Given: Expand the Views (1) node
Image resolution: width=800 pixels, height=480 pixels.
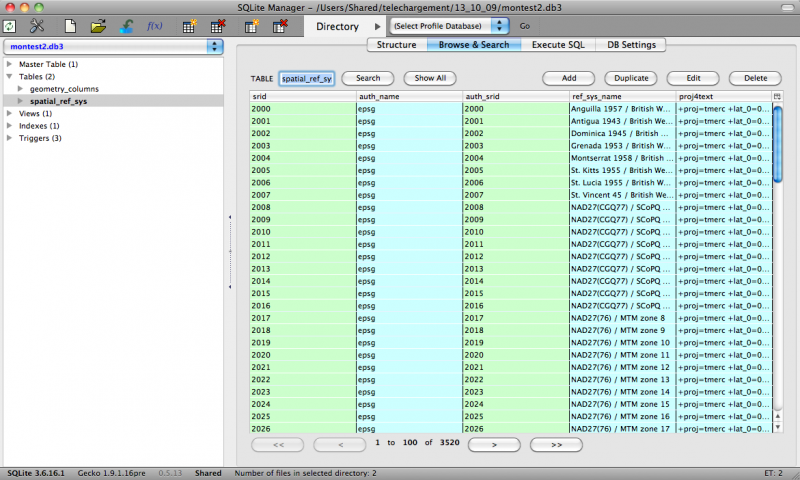Looking at the screenshot, I should coord(9,113).
